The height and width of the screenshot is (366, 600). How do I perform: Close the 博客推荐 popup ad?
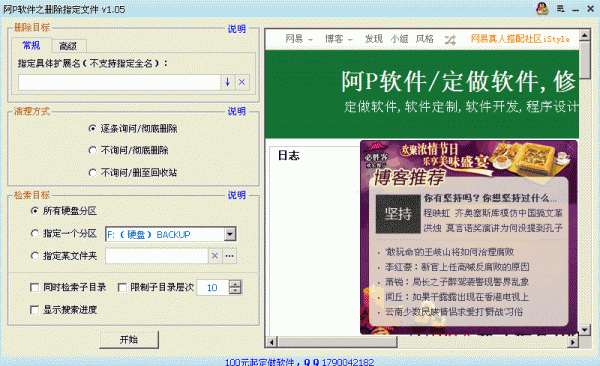[571, 147]
